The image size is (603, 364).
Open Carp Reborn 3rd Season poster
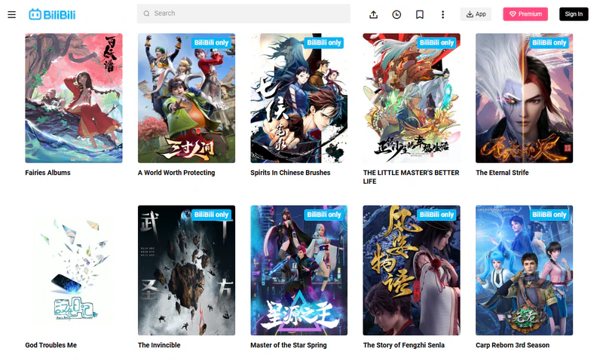(x=524, y=271)
